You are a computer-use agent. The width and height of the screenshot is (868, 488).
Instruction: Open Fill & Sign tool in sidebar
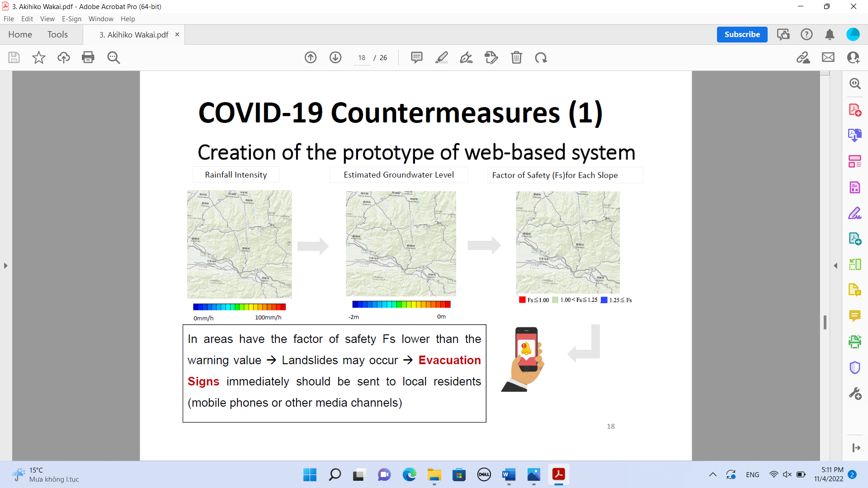click(x=854, y=213)
